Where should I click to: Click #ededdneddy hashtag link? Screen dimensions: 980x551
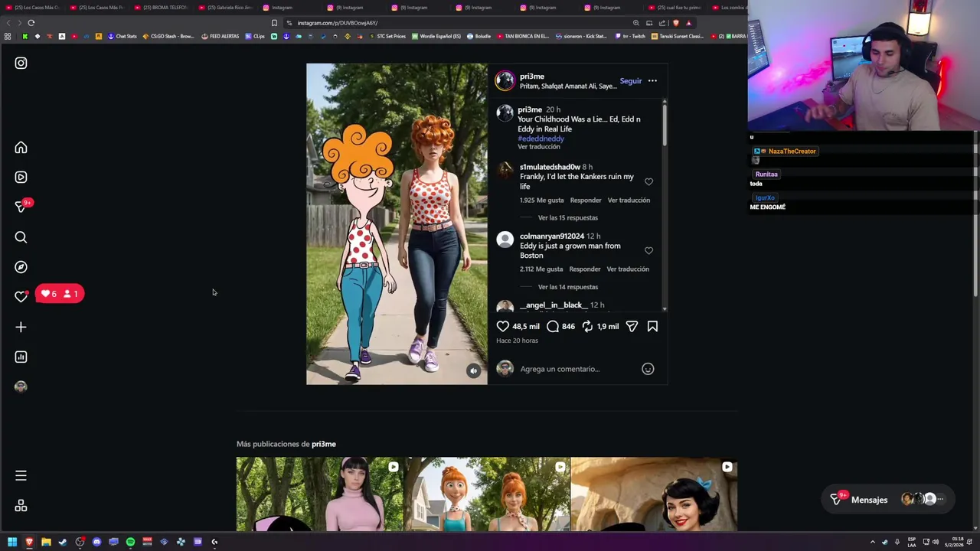click(x=541, y=139)
